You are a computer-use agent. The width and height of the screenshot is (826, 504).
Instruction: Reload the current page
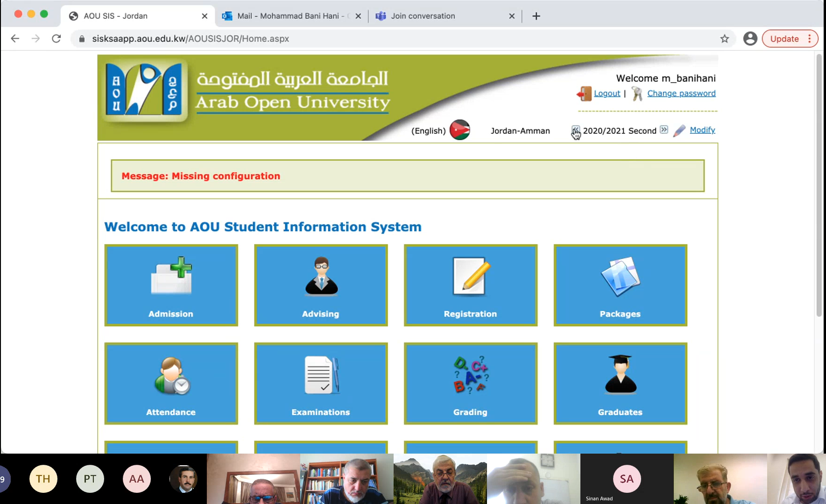pos(56,39)
